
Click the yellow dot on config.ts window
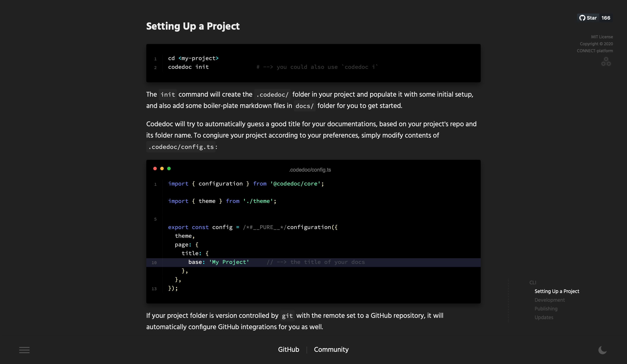[x=162, y=169]
